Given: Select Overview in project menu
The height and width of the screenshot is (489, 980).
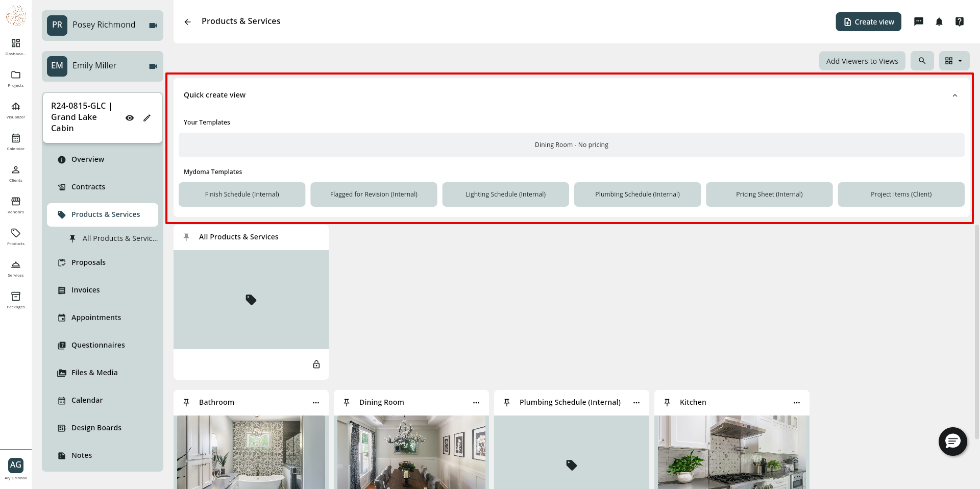Looking at the screenshot, I should click(103, 159).
